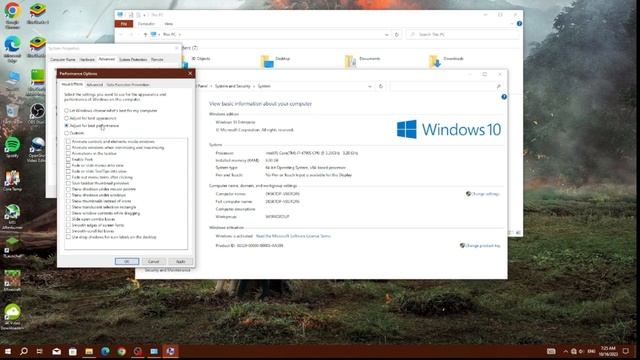The width and height of the screenshot is (640, 360).
Task: Open 3D Objects folder in This PC
Action: pos(196,61)
